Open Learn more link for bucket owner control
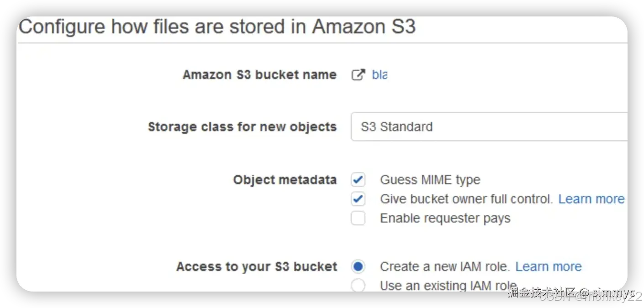 pyautogui.click(x=591, y=199)
